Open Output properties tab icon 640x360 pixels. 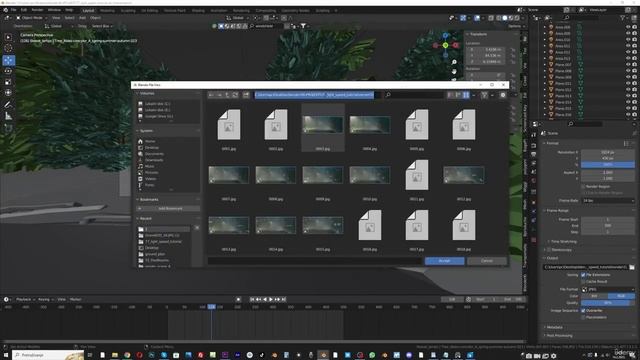[x=534, y=154]
